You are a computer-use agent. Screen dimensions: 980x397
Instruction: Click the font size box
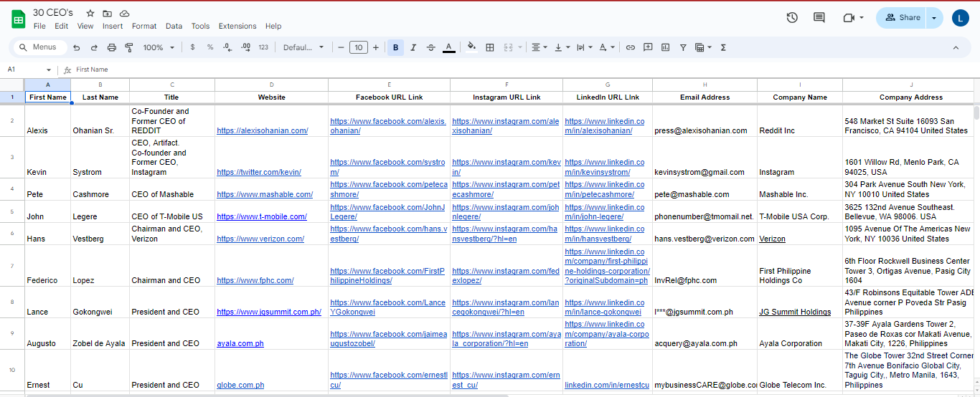[359, 47]
